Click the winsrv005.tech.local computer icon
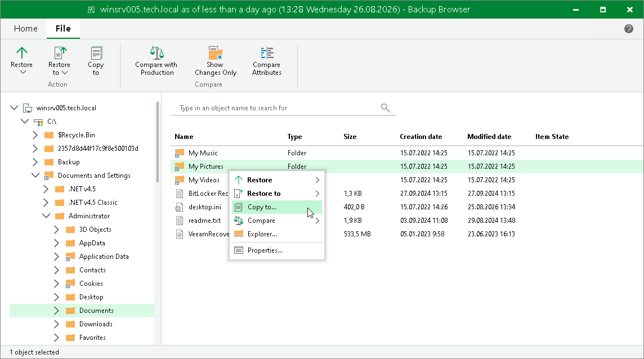 [x=28, y=108]
